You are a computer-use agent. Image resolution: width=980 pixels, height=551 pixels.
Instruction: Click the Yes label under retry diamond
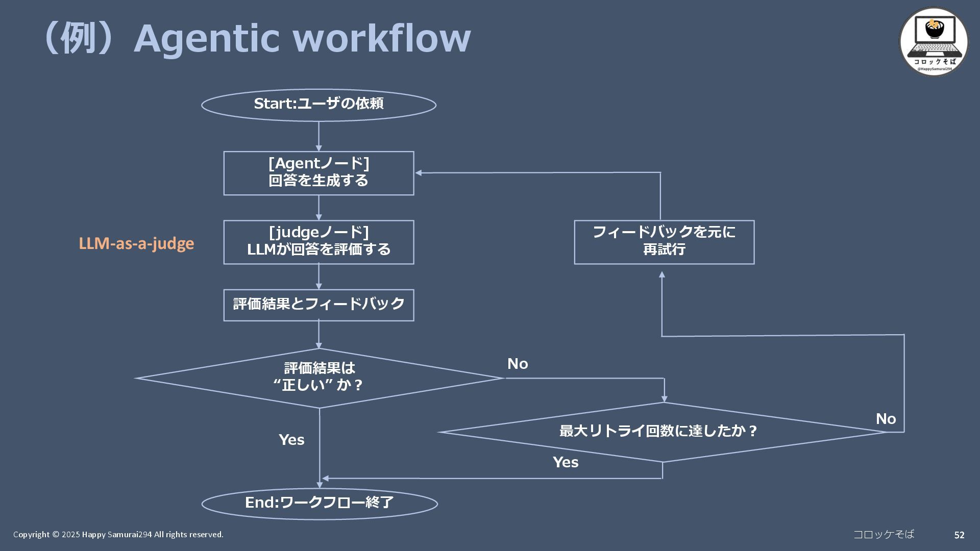click(x=566, y=462)
